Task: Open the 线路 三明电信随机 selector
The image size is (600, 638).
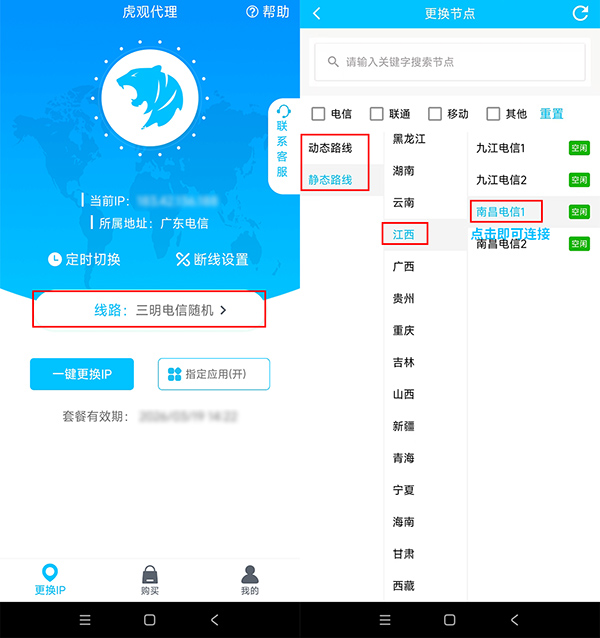Action: (149, 310)
